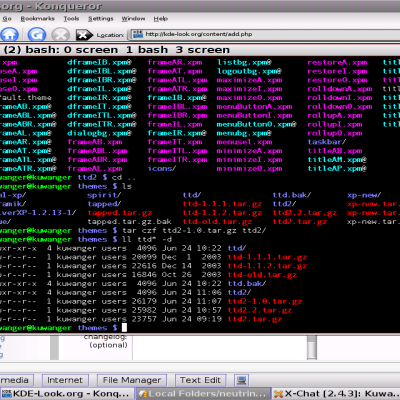The width and height of the screenshot is (400, 400).
Task: Click the show-desktop monitor icon in the panel
Action: click(242, 380)
